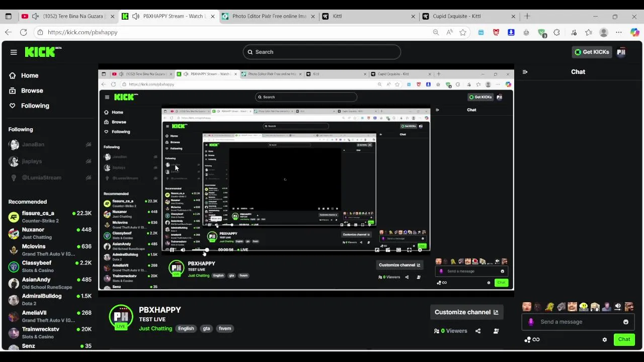Go back in browser
The height and width of the screenshot is (362, 644).
click(x=8, y=32)
